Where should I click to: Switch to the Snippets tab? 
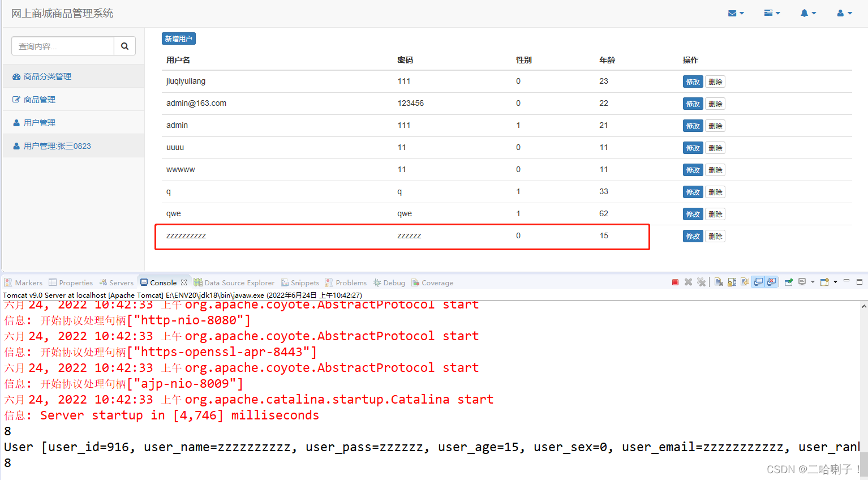[300, 282]
